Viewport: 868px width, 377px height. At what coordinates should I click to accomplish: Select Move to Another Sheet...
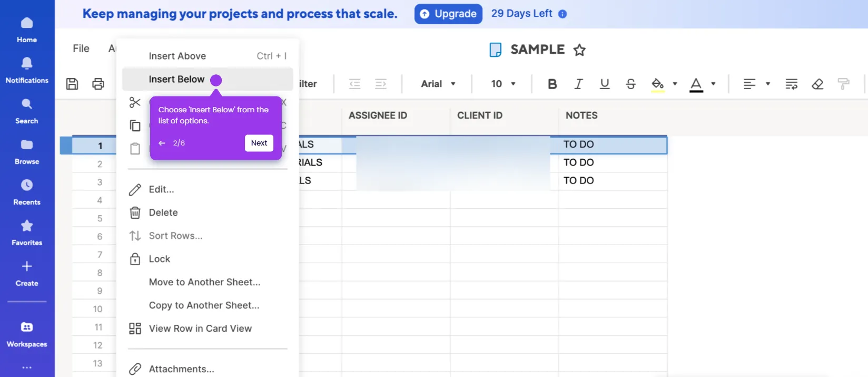[x=208, y=282]
